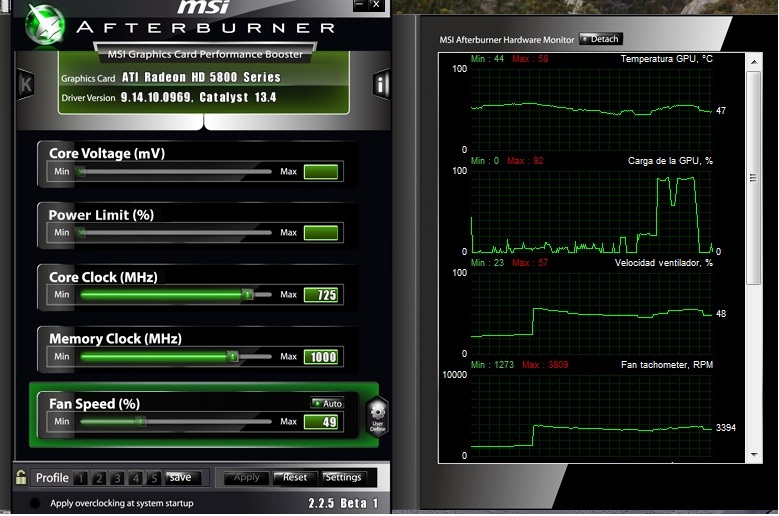Click the Power Limit (%) label
This screenshot has width=779, height=516.
pos(101,215)
